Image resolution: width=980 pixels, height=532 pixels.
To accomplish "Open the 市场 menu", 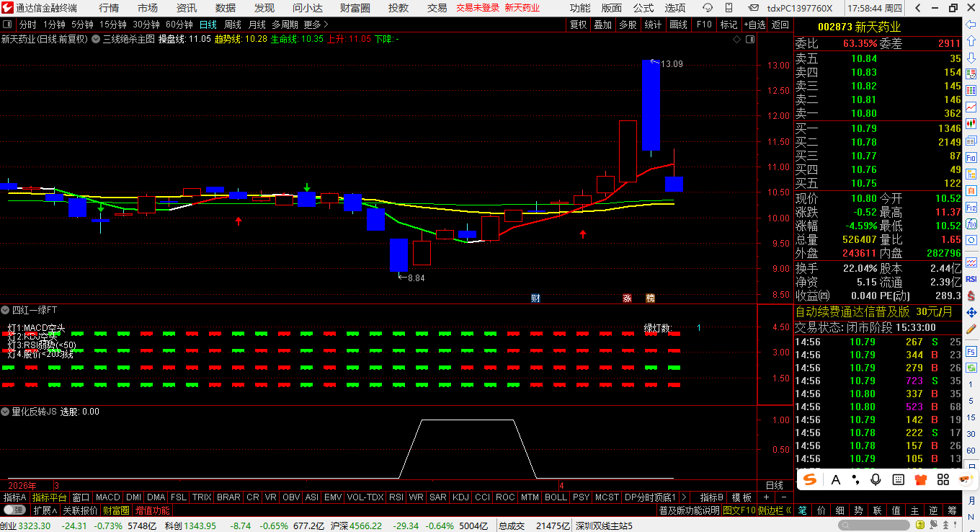I will 148,8.
